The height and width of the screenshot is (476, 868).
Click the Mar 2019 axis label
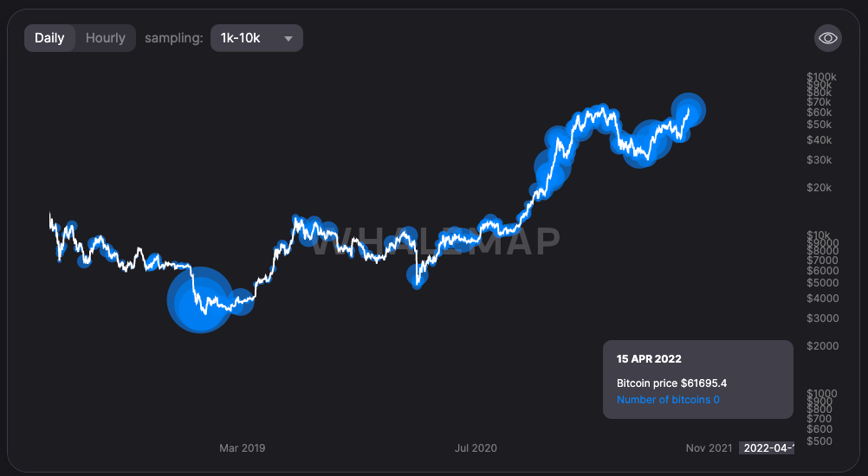coord(243,448)
